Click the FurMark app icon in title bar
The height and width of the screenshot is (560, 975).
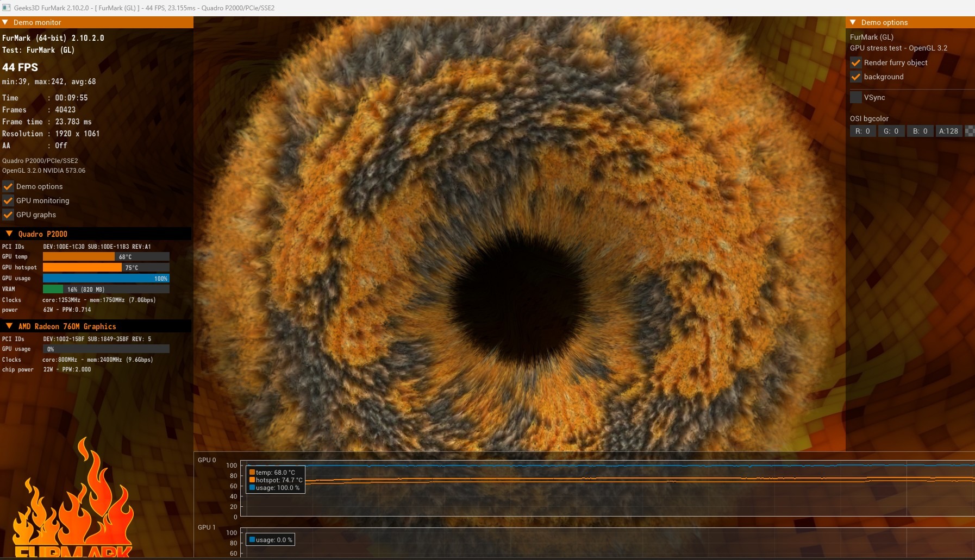7,8
